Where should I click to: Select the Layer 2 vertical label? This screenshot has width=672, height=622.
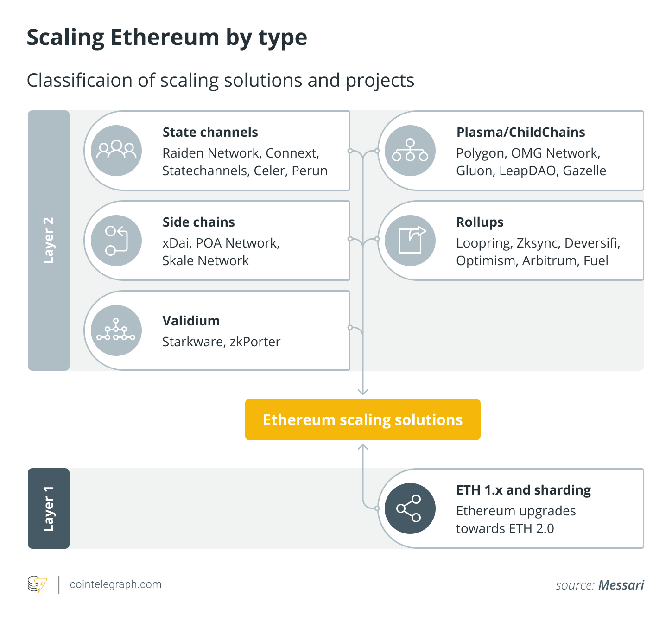(x=48, y=241)
